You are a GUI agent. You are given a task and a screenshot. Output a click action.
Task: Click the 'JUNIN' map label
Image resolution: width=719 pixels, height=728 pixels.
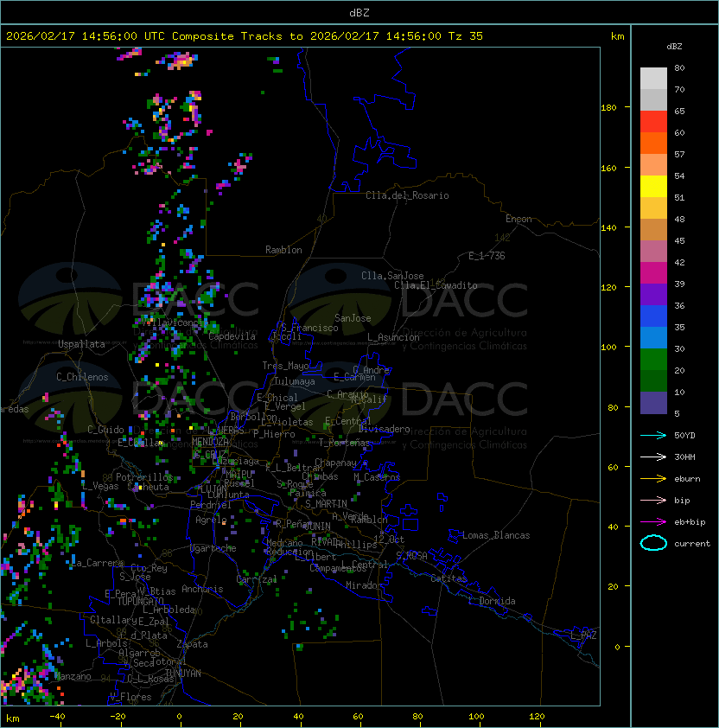coord(317,526)
